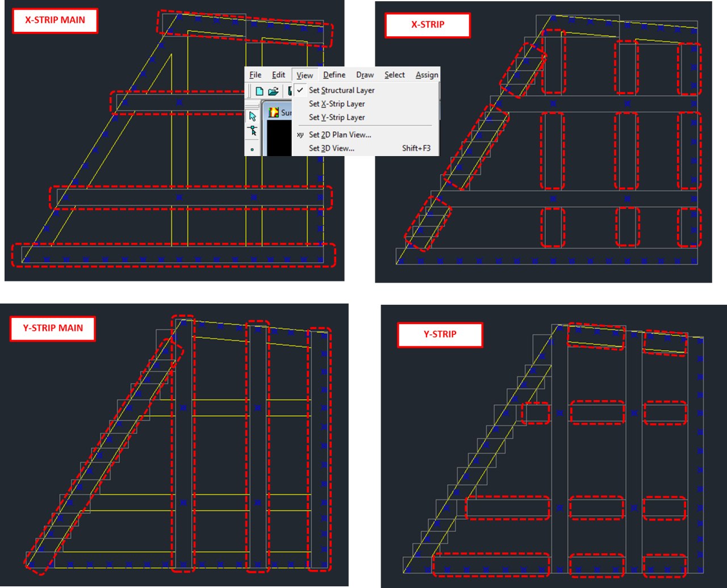Image resolution: width=727 pixels, height=588 pixels.
Task: Click the partially hidden Save icon
Action: tap(290, 91)
